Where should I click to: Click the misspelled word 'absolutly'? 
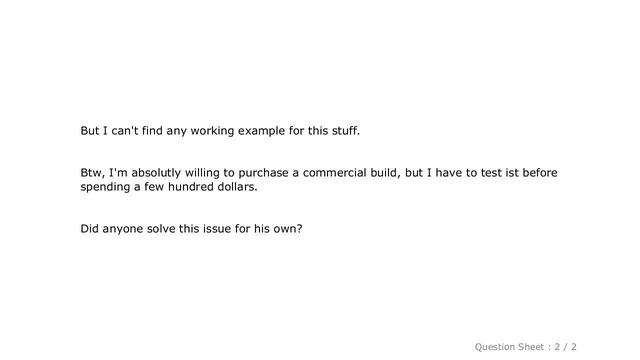(156, 173)
